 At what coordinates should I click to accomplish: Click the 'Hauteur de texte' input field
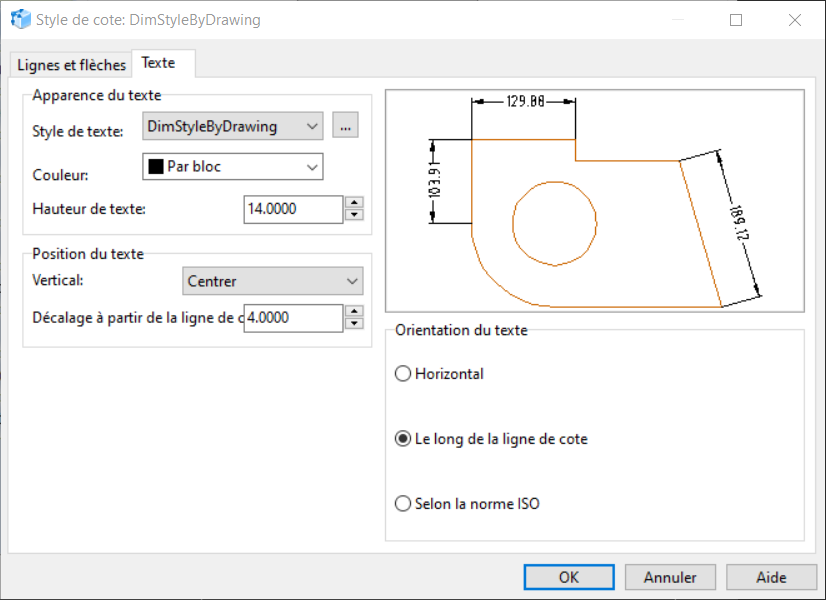pyautogui.click(x=292, y=208)
